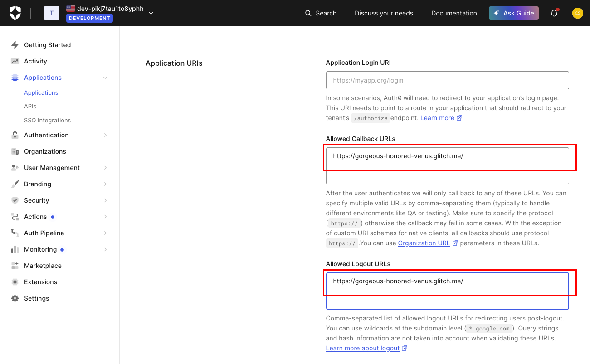
Task: Click the Getting Started lightning icon
Action: tap(15, 45)
